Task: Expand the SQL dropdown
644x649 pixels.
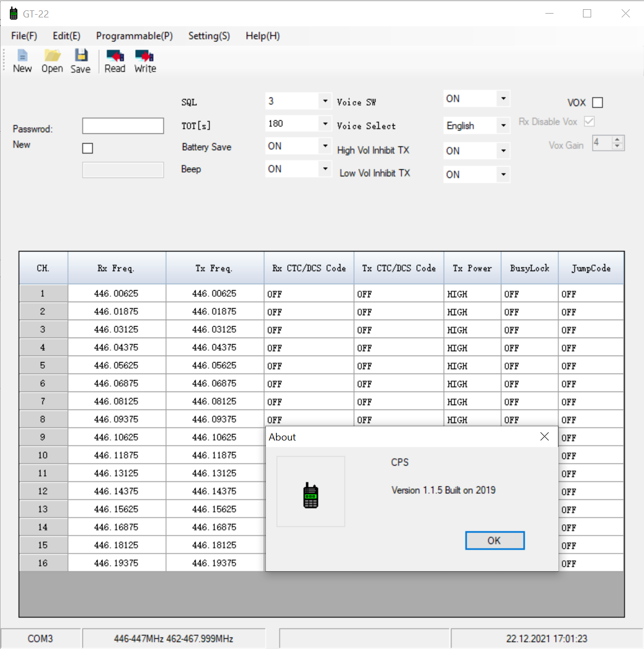Action: pos(325,101)
